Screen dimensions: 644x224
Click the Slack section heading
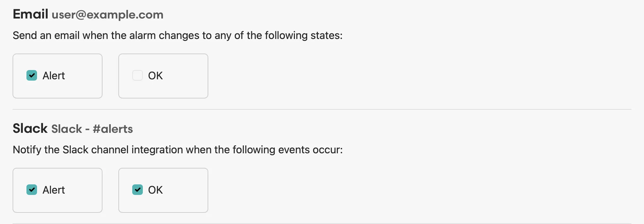click(30, 129)
